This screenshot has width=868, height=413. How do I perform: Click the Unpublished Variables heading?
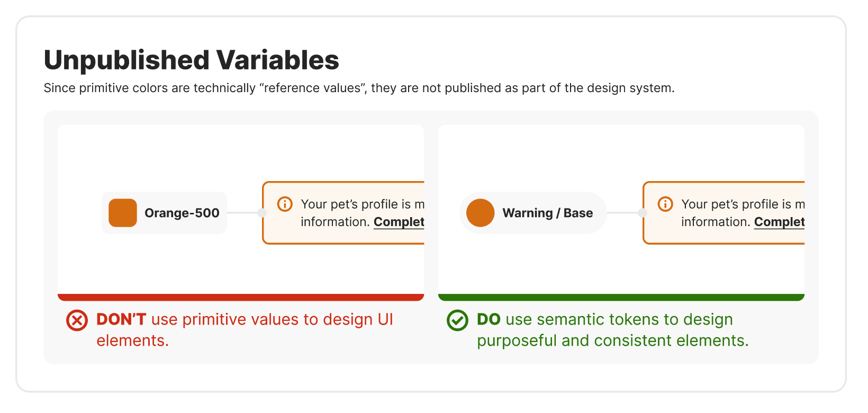pos(191,60)
